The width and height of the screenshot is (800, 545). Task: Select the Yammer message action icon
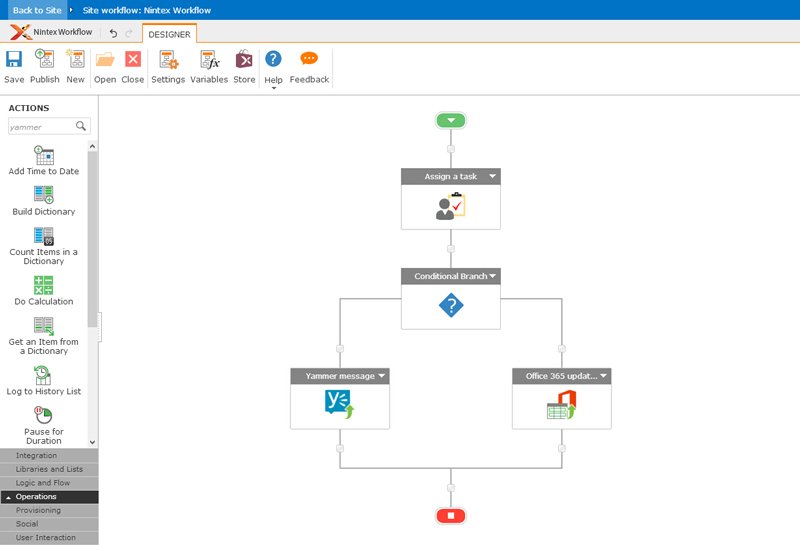coord(339,404)
